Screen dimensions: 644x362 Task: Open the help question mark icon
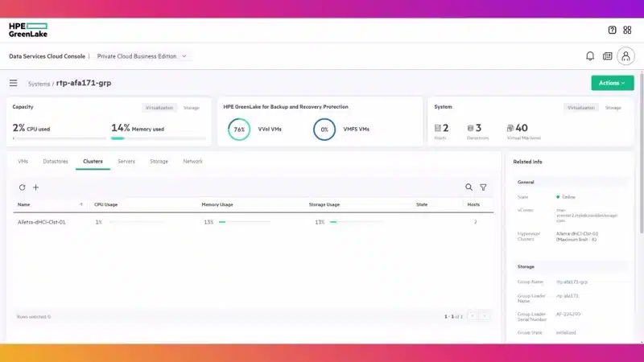612,30
